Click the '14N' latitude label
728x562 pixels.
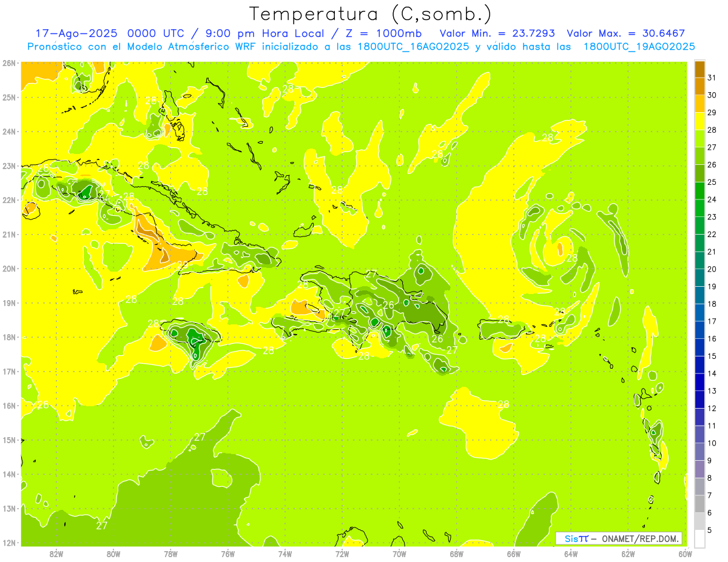[x=8, y=474]
